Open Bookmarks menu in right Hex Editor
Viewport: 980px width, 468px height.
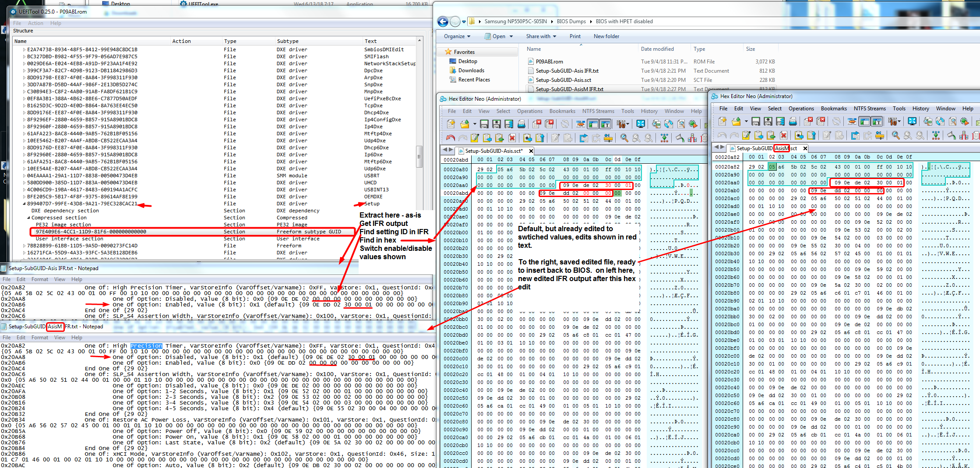pos(834,109)
